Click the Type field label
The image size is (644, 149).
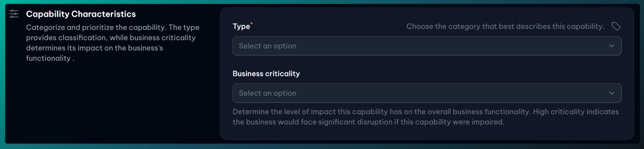(241, 26)
